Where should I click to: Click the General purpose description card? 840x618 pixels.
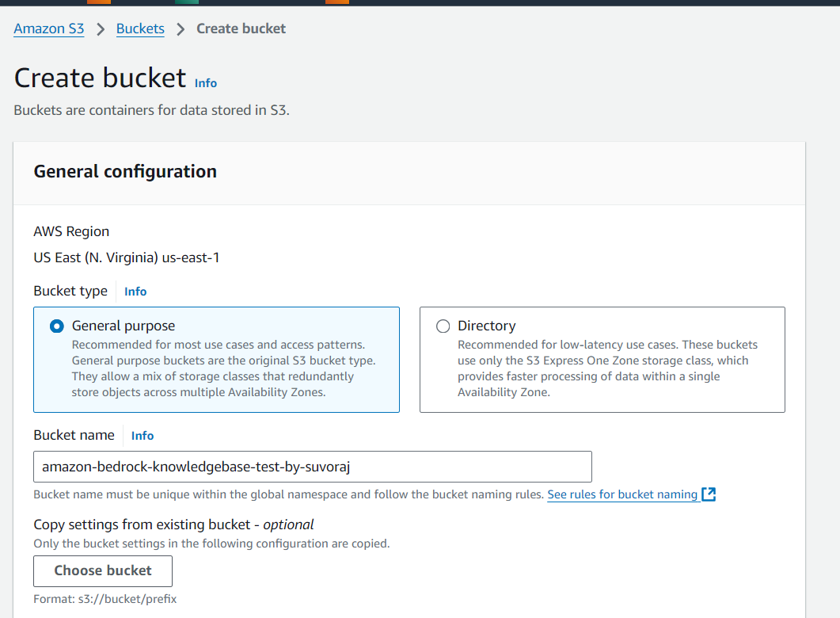pos(216,360)
